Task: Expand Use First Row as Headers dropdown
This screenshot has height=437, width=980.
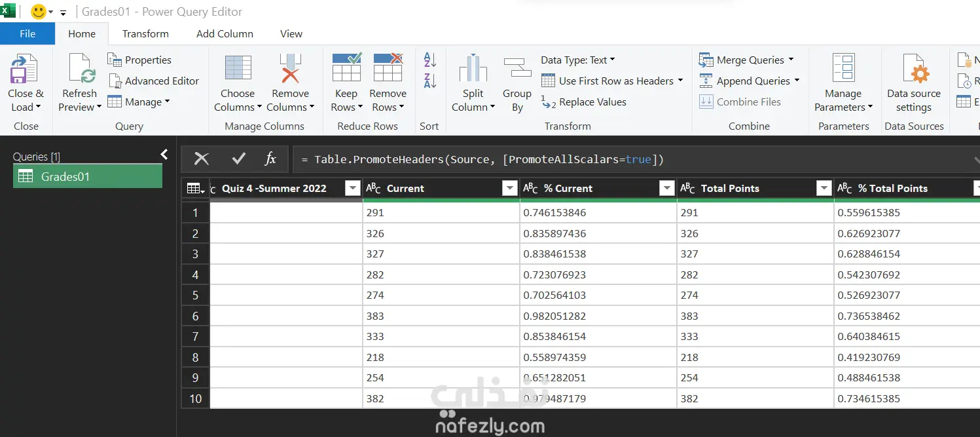Action: click(680, 81)
